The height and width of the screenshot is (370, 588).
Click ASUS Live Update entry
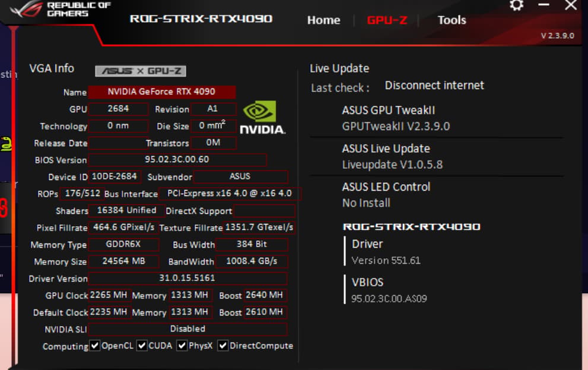(392, 156)
